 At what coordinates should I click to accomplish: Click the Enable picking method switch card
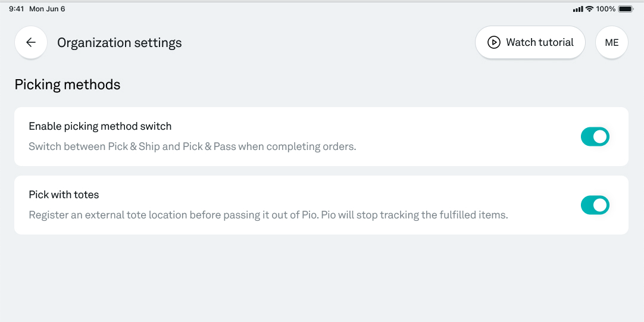click(321, 137)
